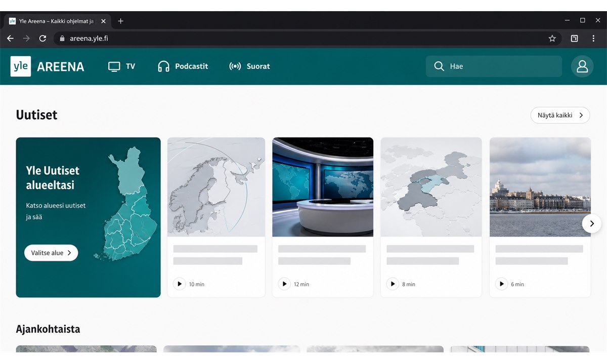This screenshot has height=364, width=607.
Task: Play the 10 min news clip
Action: (x=179, y=284)
